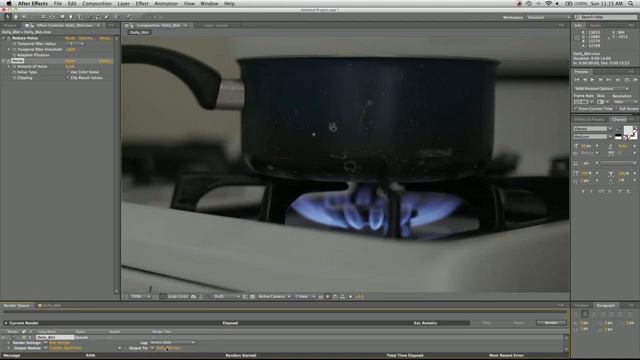This screenshot has height=360, width=640.
Task: Open Resolution dropdown in Preview panel
Action: [x=624, y=102]
